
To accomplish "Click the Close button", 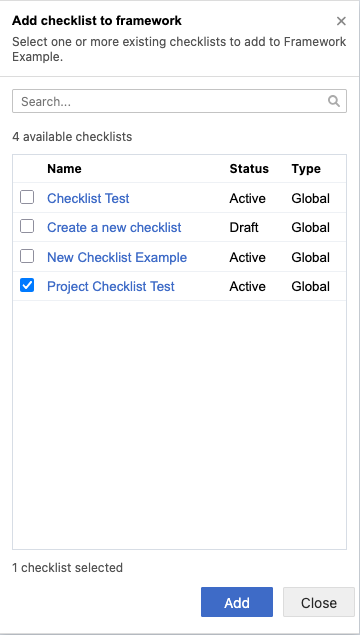I will [x=319, y=602].
